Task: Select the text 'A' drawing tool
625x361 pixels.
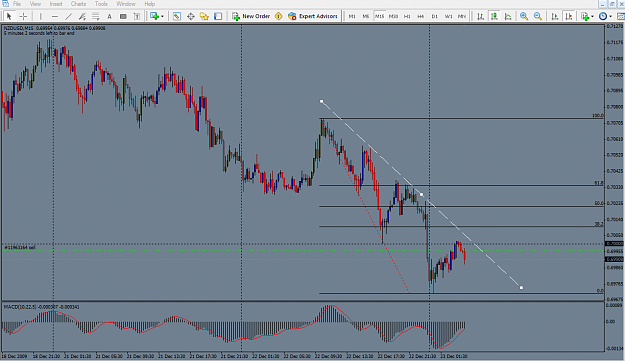Action: tap(109, 16)
